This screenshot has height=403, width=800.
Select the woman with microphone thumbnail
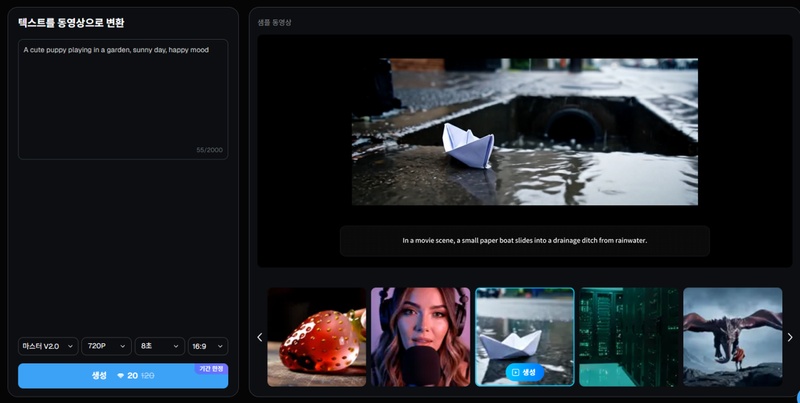[x=420, y=337]
